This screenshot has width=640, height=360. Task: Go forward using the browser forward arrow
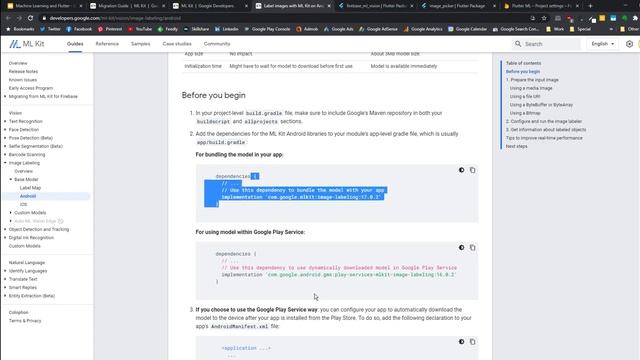(x=19, y=18)
